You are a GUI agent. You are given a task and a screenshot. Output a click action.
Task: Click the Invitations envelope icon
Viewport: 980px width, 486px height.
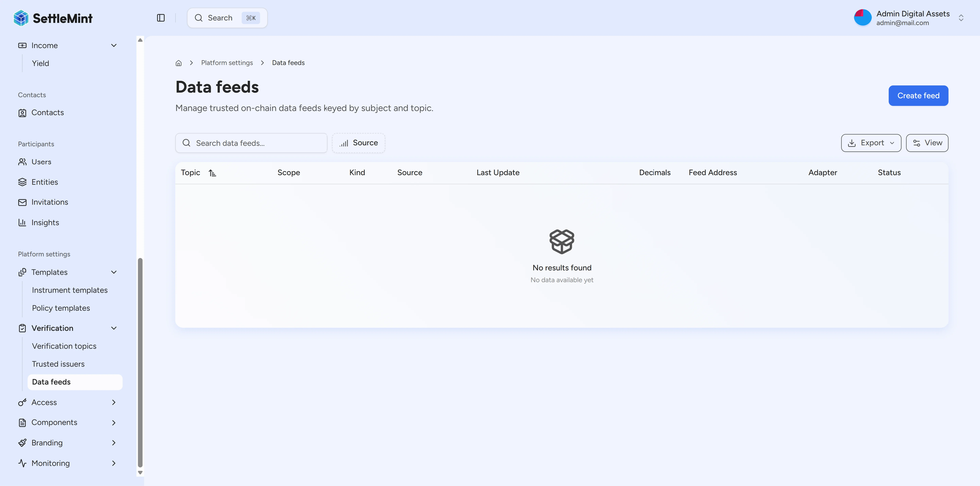(22, 202)
